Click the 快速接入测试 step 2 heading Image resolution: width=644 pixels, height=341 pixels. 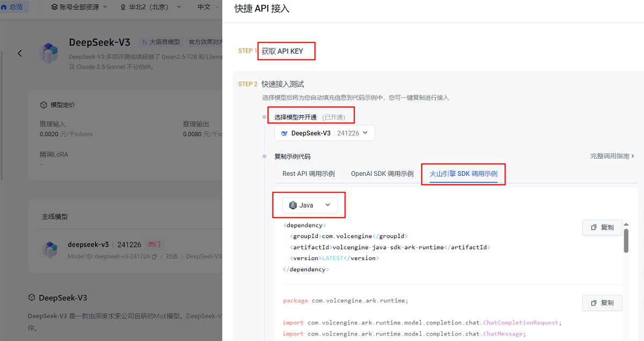click(x=283, y=84)
